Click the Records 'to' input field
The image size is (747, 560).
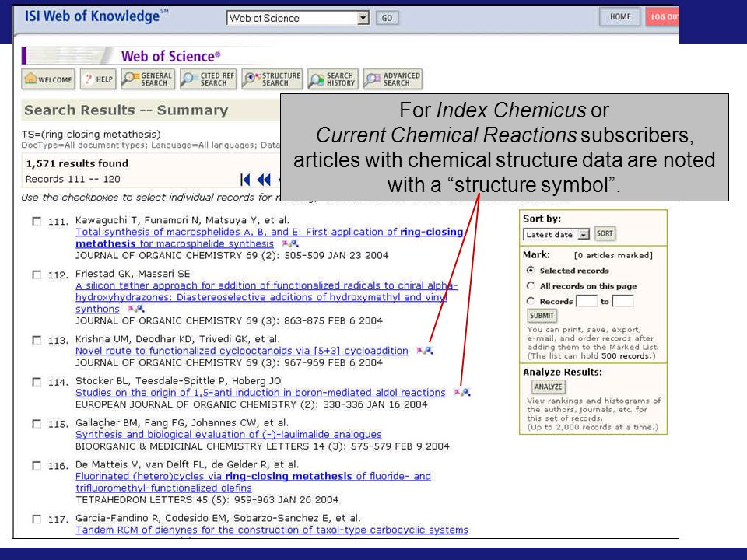click(622, 301)
